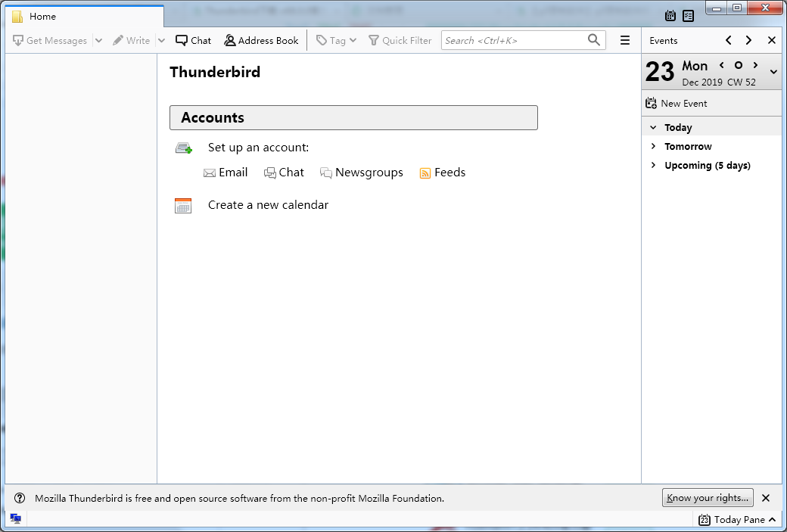This screenshot has width=787, height=532.
Task: Set up a Newsgroups account
Action: click(362, 173)
